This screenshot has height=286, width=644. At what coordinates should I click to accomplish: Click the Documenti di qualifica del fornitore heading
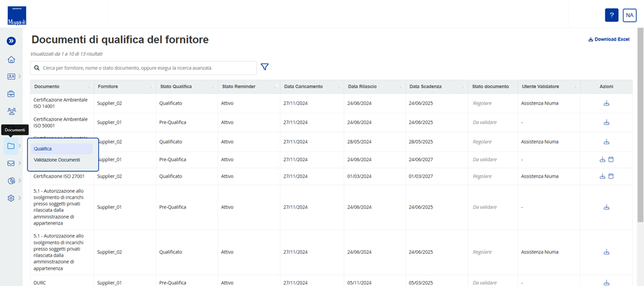pos(120,40)
